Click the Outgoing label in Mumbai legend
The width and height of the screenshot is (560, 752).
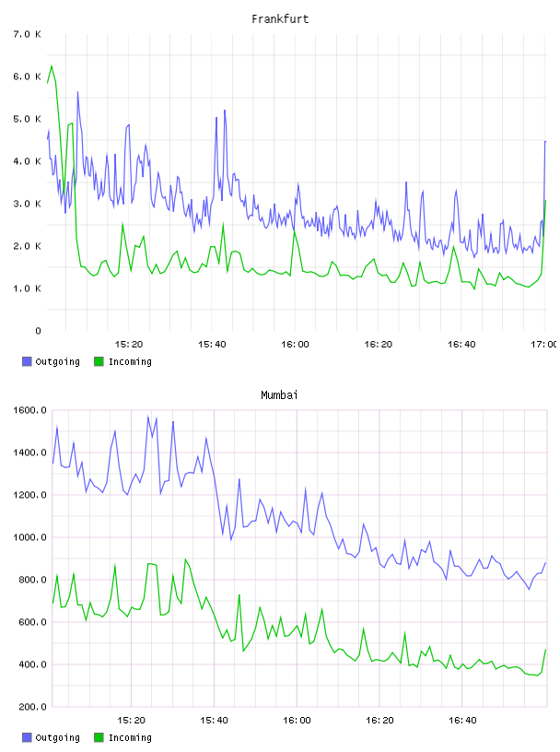pyautogui.click(x=57, y=738)
